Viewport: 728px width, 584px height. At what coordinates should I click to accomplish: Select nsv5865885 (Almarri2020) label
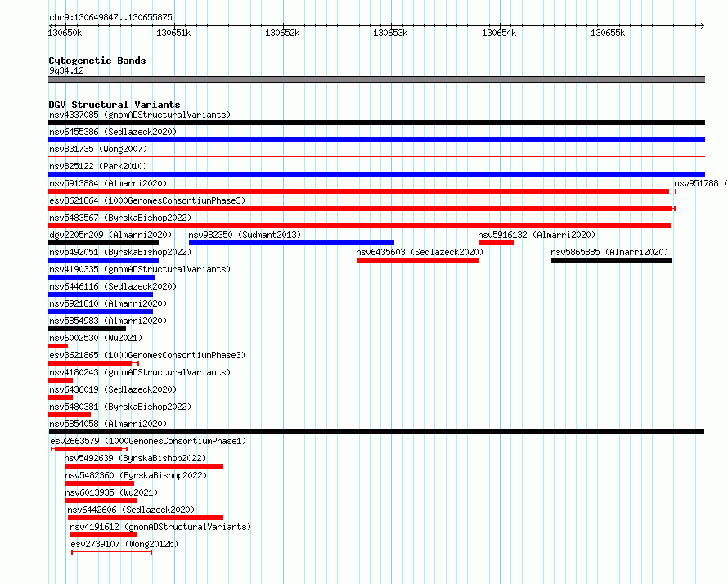pyautogui.click(x=609, y=252)
